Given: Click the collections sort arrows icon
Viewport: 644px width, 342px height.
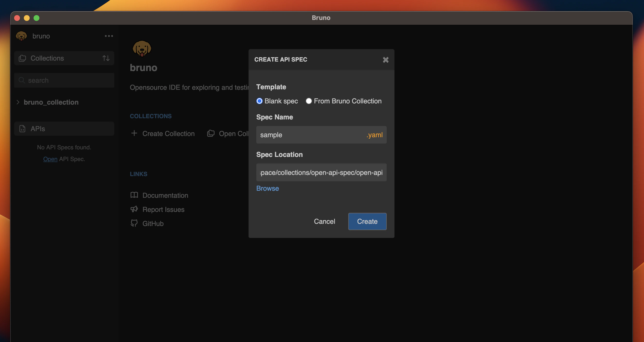Looking at the screenshot, I should [106, 58].
